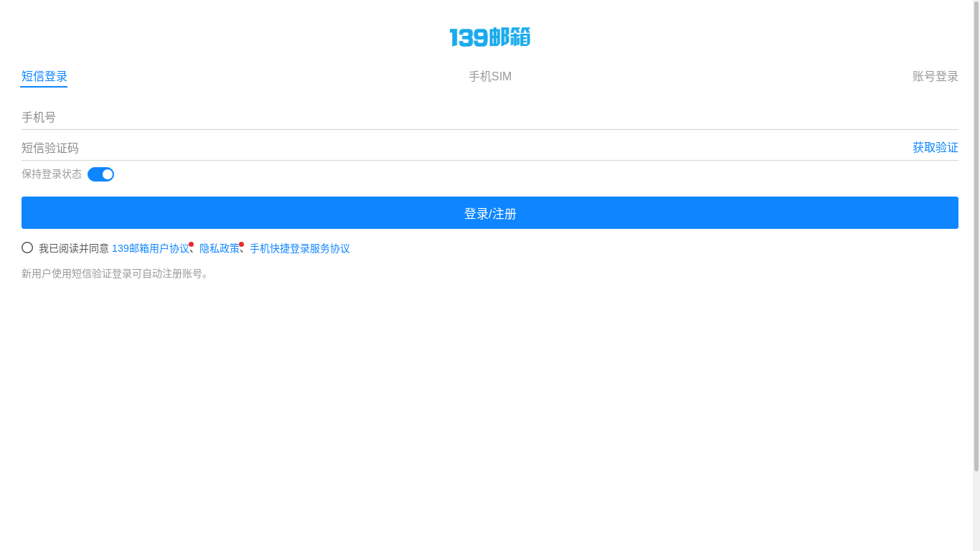980x551 pixels.
Task: Click the 保持登录状态 label text
Action: (52, 174)
